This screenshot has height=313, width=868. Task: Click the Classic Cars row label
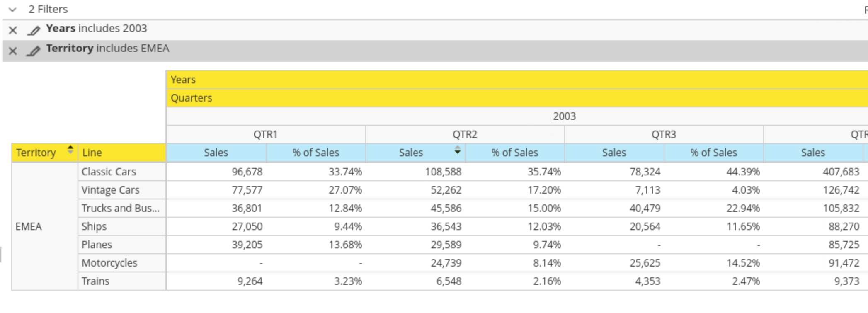click(109, 172)
